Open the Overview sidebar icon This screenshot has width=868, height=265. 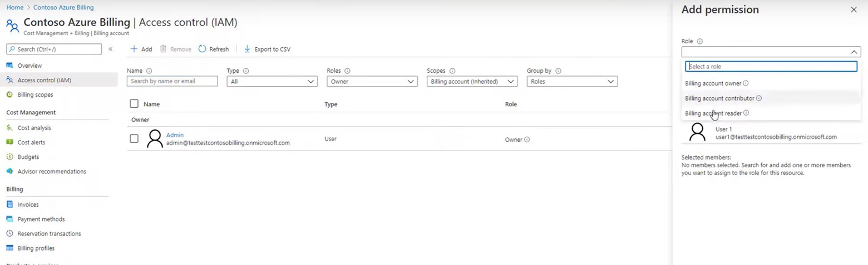tap(9, 66)
